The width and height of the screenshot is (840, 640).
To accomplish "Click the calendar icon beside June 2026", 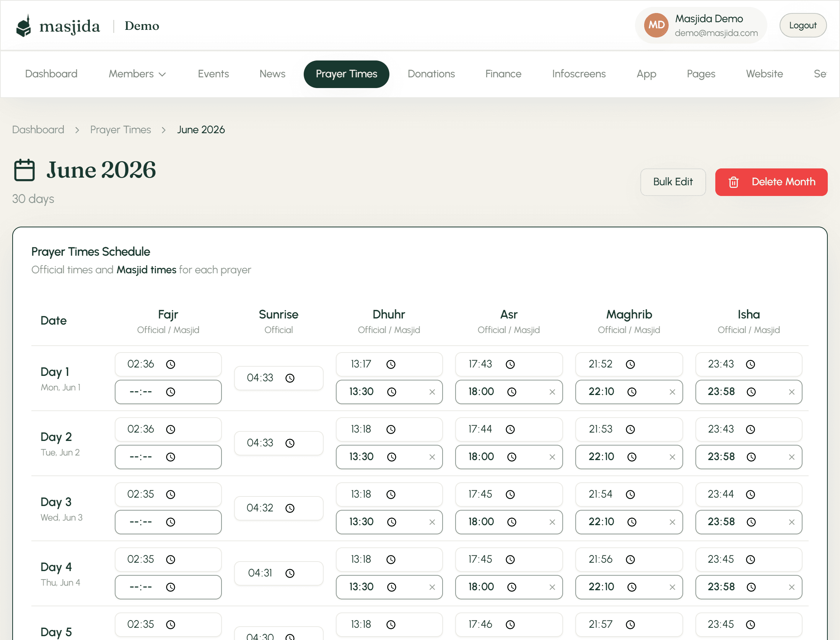I will (x=24, y=170).
